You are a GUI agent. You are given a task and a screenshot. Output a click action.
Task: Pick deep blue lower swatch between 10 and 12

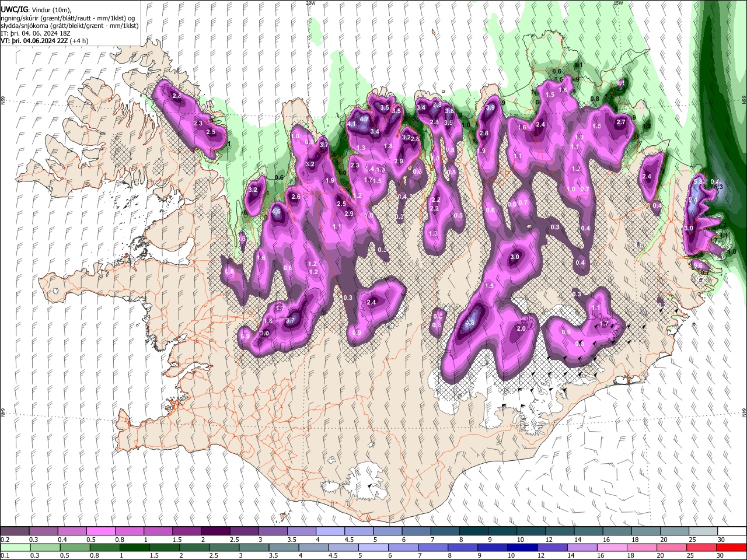click(x=521, y=547)
